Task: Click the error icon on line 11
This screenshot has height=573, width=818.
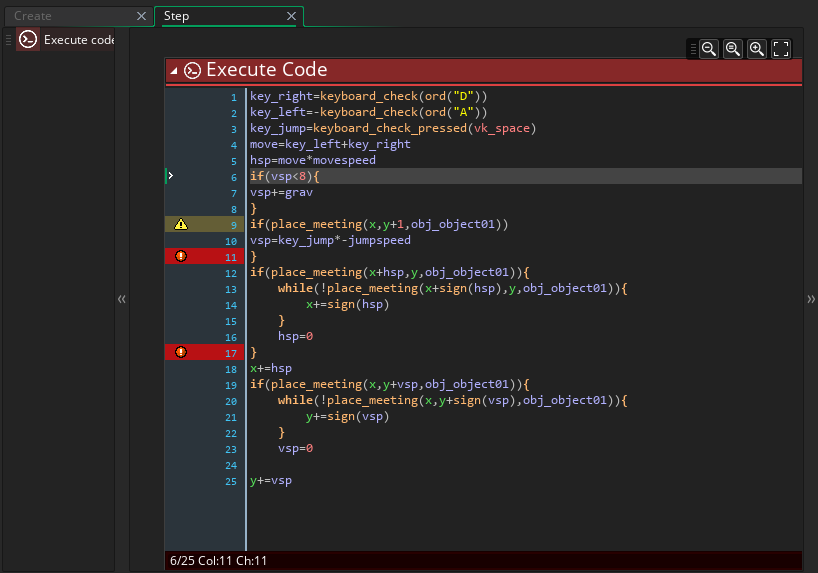Action: click(181, 256)
